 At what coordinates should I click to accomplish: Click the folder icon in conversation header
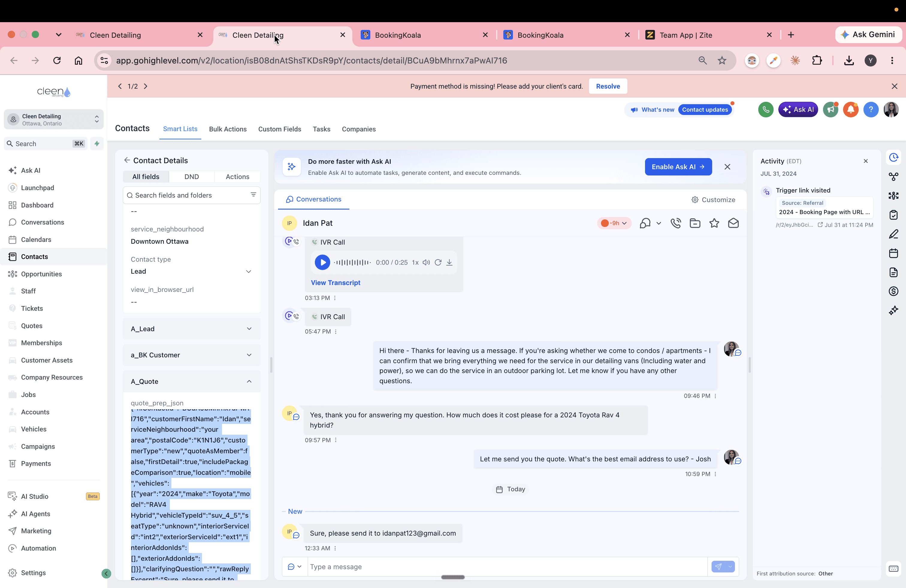(695, 223)
